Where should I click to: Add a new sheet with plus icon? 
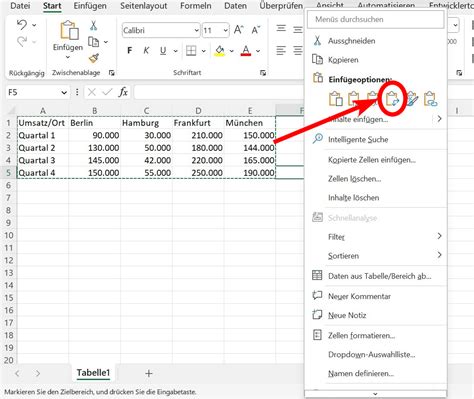tap(149, 373)
